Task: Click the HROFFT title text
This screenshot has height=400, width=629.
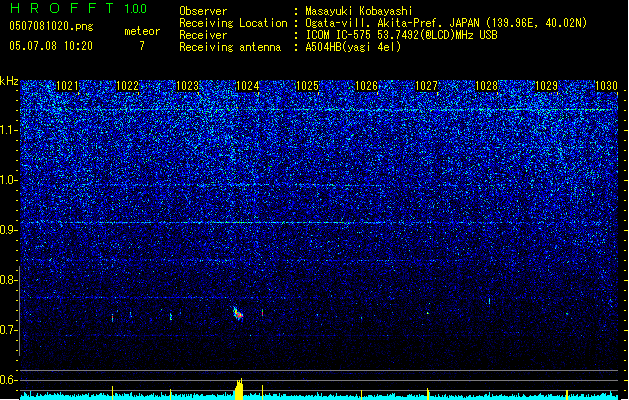Action: [x=61, y=8]
